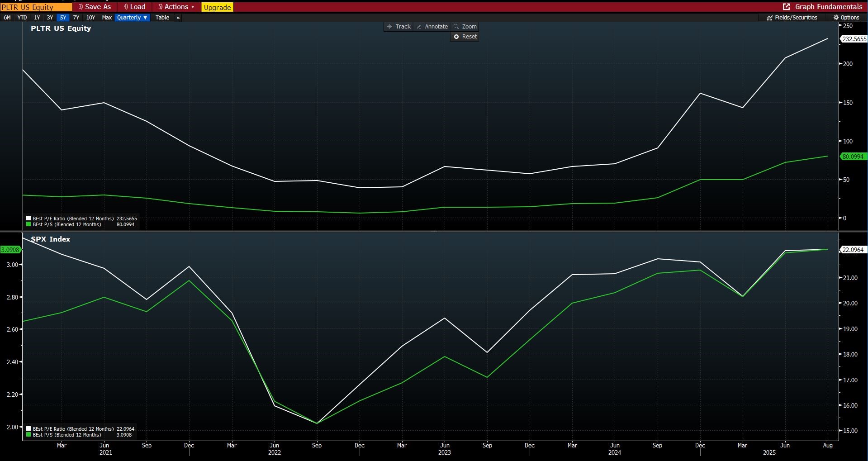Click green P/S swatch in PLTR legend
This screenshot has height=461, width=868.
pyautogui.click(x=28, y=224)
